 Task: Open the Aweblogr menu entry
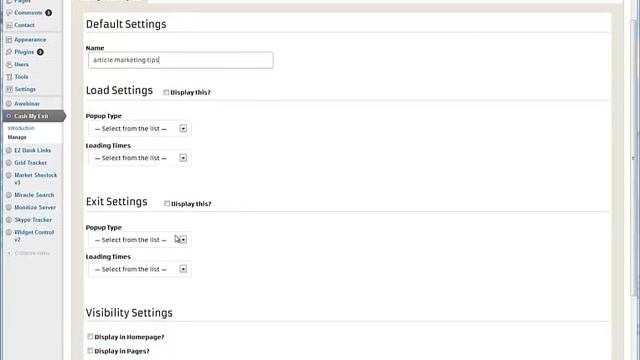click(x=27, y=104)
